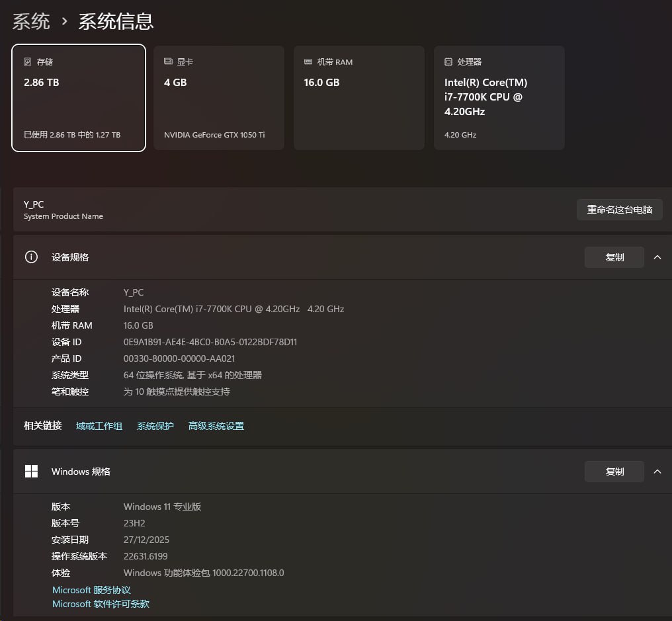Image resolution: width=672 pixels, height=621 pixels.
Task: Click the storage icon in 存储 card
Action: point(28,62)
